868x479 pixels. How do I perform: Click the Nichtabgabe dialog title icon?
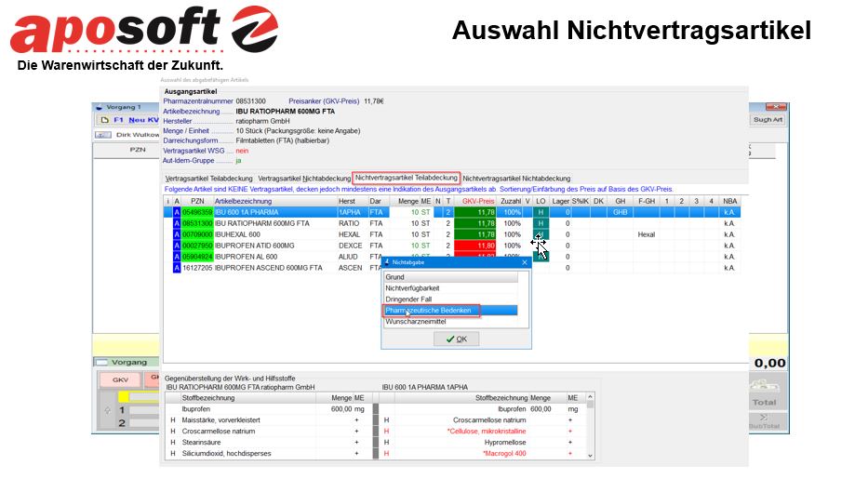click(x=387, y=262)
